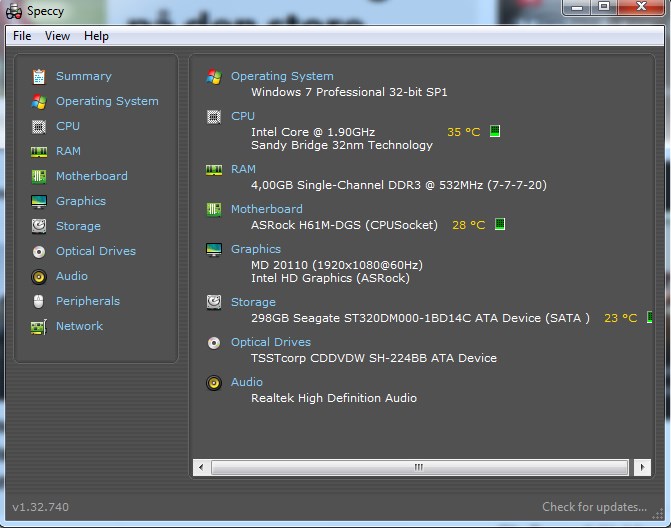Select the RAM module icon in sidebar
671x528 pixels.
[x=39, y=151]
